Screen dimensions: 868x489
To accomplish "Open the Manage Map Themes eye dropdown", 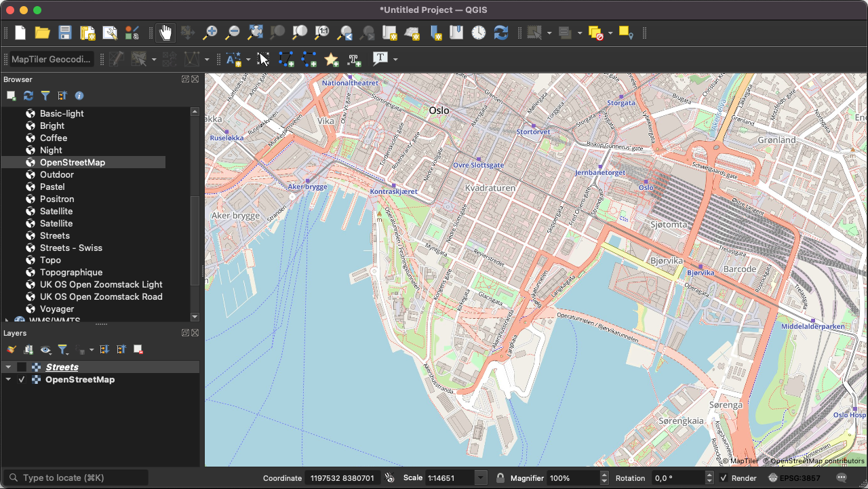I will click(46, 350).
